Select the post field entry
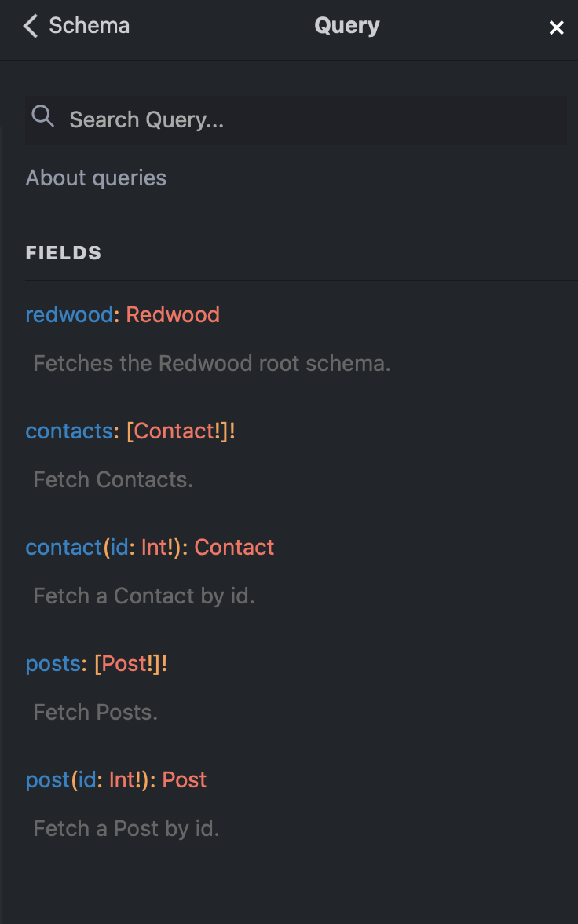The image size is (578, 924). click(x=48, y=779)
